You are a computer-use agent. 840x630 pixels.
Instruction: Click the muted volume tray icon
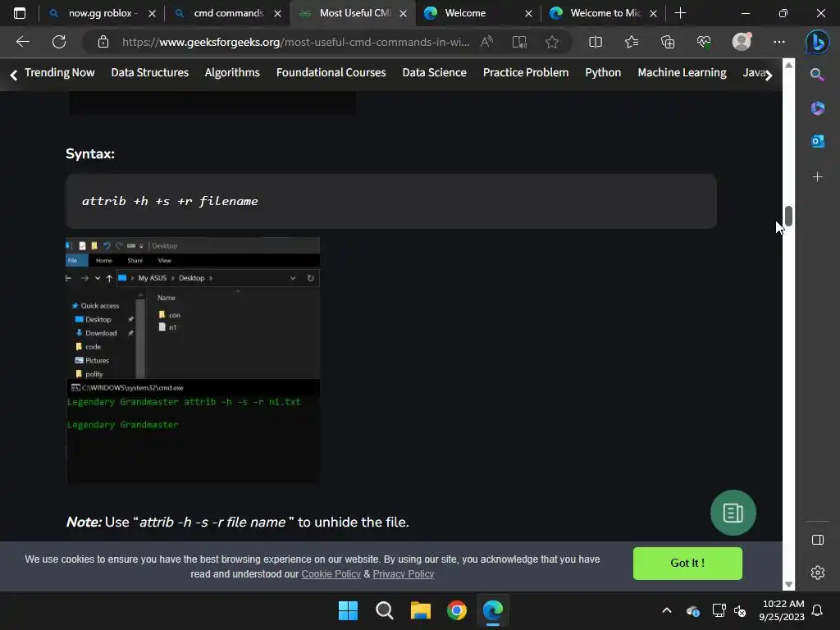[x=740, y=610]
